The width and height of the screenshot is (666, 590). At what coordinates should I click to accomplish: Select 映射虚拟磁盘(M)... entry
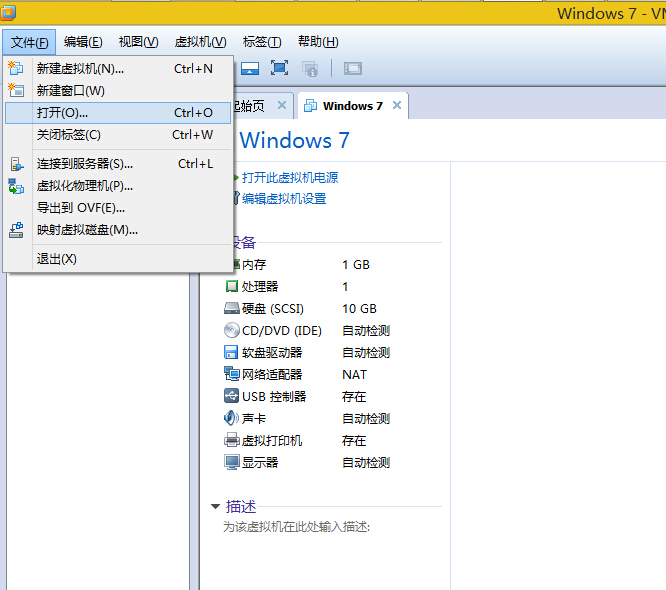[x=118, y=230]
